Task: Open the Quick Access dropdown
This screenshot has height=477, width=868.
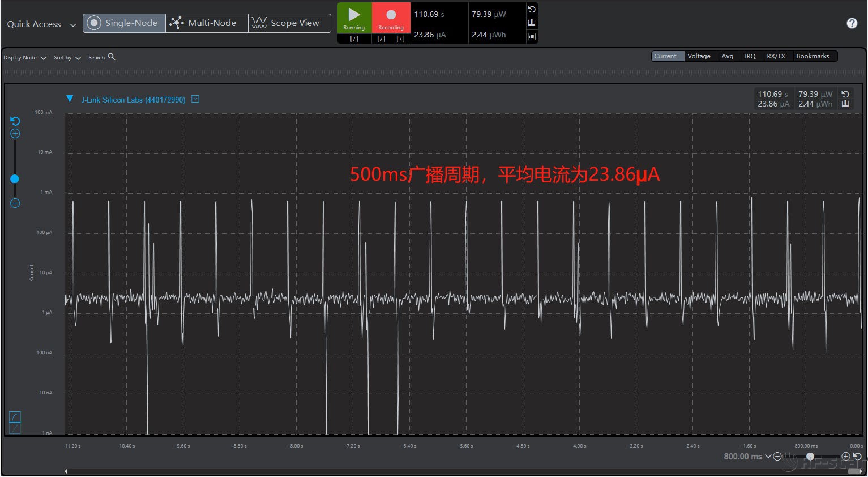Action: (41, 24)
